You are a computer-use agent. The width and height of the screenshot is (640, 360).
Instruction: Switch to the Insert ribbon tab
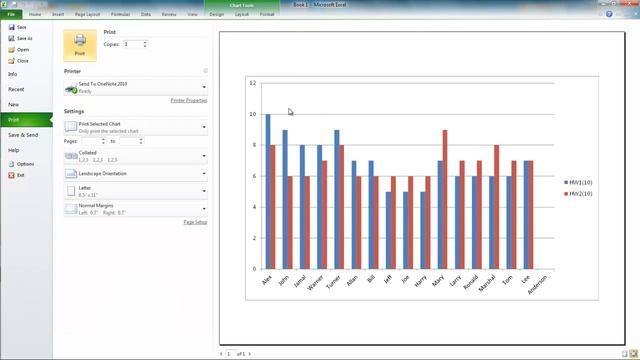point(58,14)
